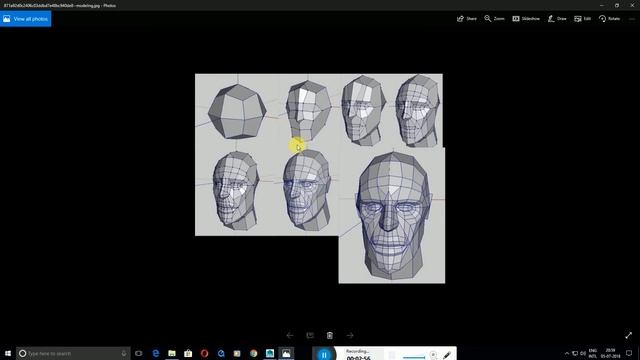Open Microsoft Store from taskbar
This screenshot has width=640, height=360.
[x=188, y=353]
